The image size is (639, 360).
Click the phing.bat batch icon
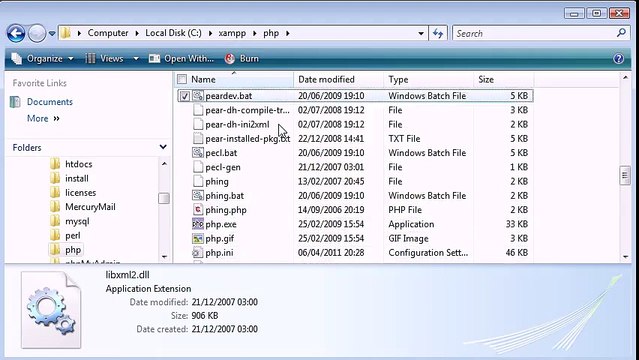click(x=198, y=195)
